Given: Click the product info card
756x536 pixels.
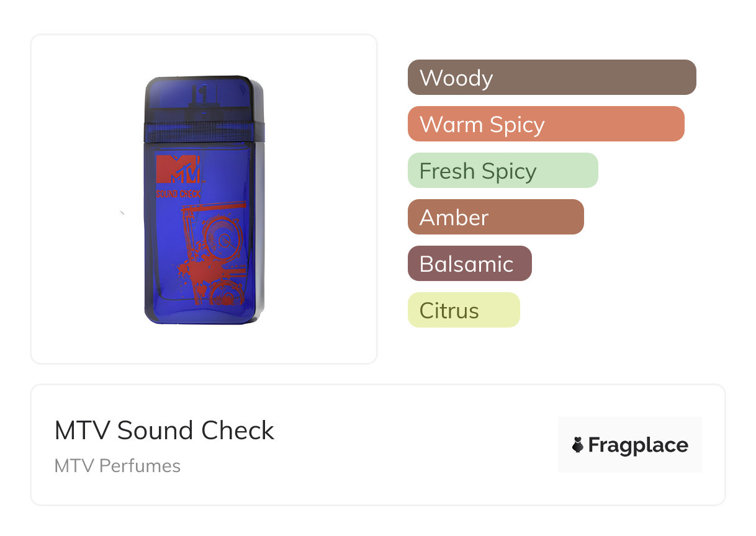Looking at the screenshot, I should [x=378, y=445].
